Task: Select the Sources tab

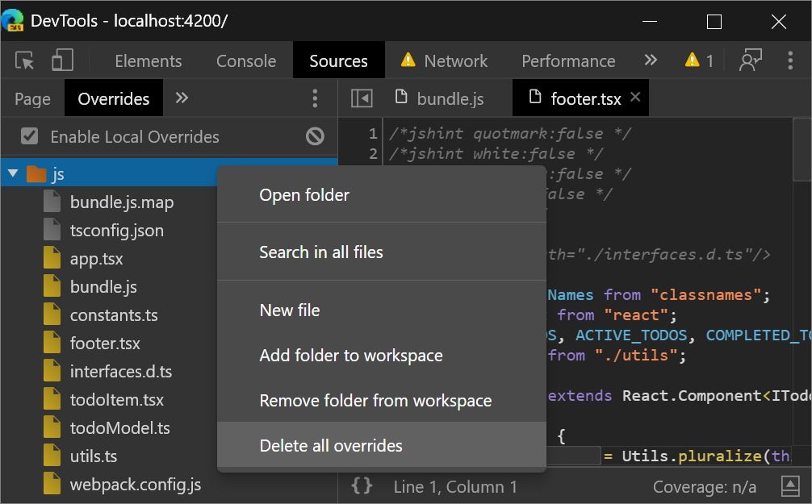Action: point(339,61)
